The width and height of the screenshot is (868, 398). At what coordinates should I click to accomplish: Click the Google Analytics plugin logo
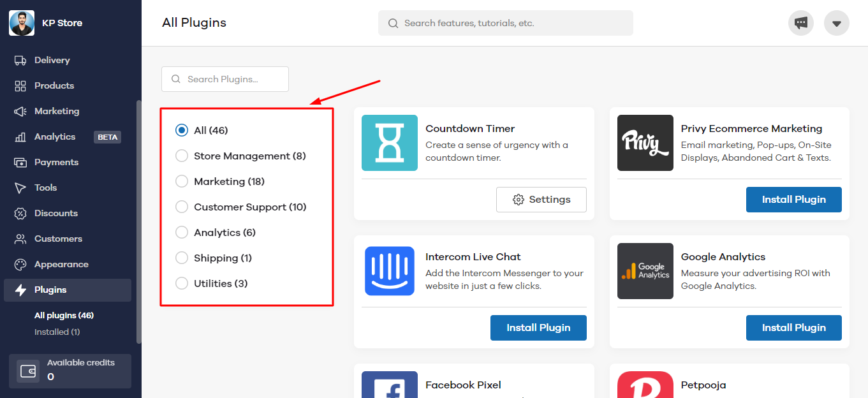click(x=645, y=271)
